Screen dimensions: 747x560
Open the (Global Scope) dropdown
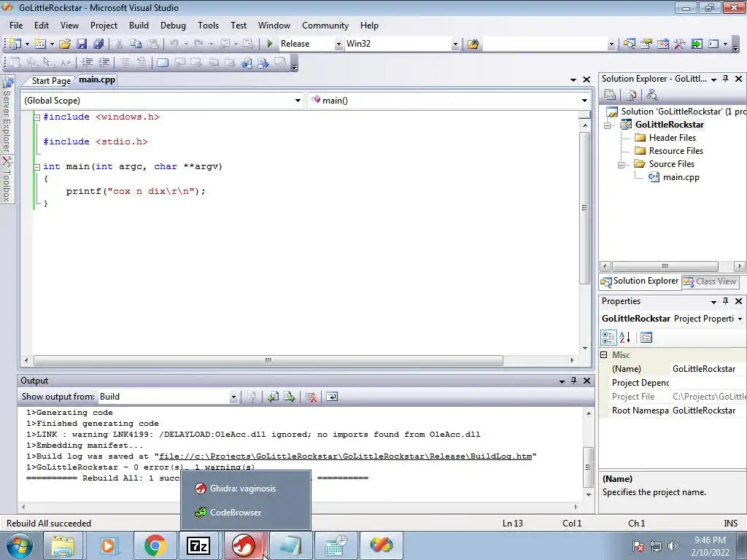pyautogui.click(x=298, y=101)
